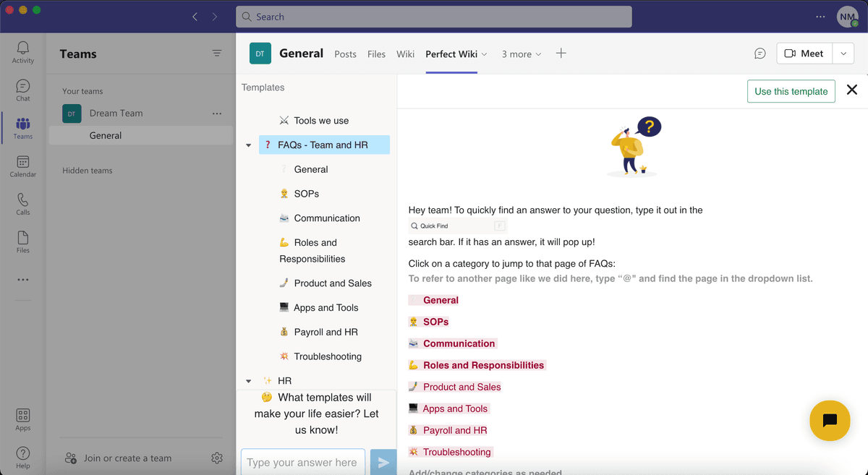Click inside the Type your answer here field
This screenshot has height=475, width=868.
(x=302, y=461)
